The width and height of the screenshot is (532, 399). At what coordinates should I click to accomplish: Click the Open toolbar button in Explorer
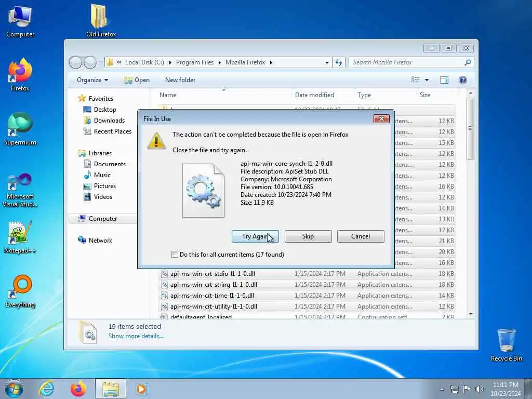137,79
